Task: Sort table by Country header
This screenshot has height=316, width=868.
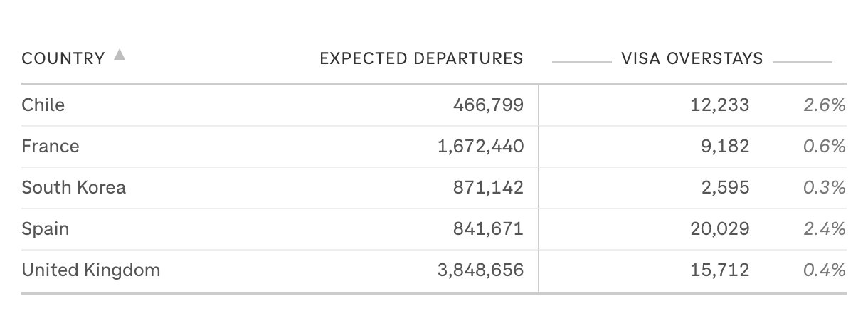Action: [63, 58]
